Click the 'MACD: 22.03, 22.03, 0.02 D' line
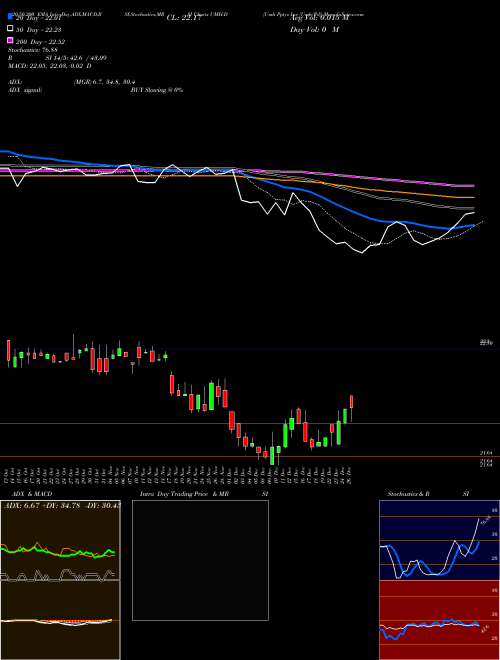 pyautogui.click(x=50, y=66)
